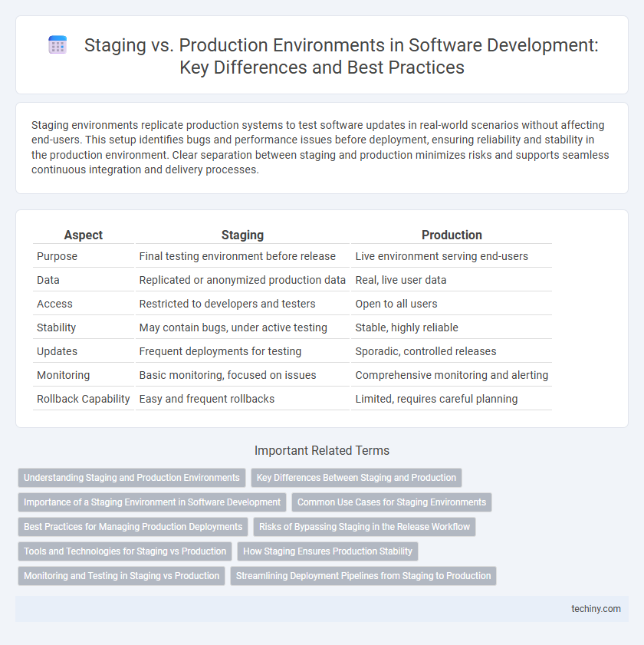
Task: Click the article title heading
Action: (341, 56)
